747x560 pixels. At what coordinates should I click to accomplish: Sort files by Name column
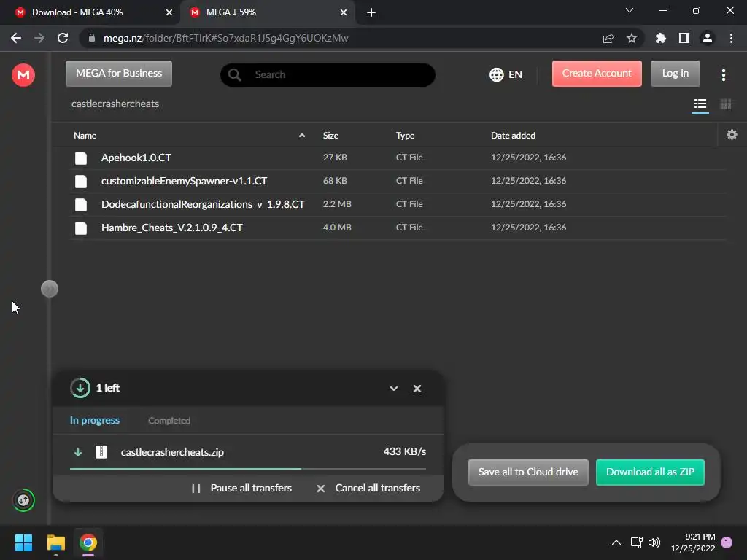[85, 135]
